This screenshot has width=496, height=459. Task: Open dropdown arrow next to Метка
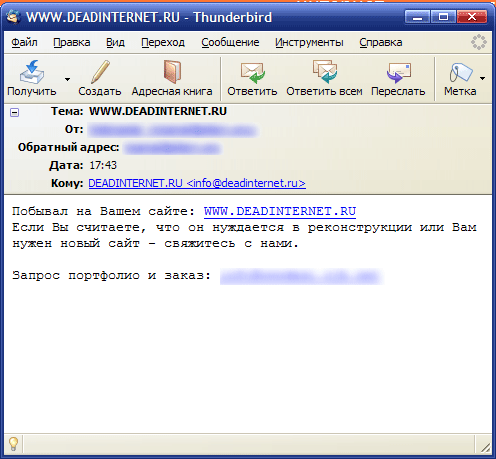(482, 79)
